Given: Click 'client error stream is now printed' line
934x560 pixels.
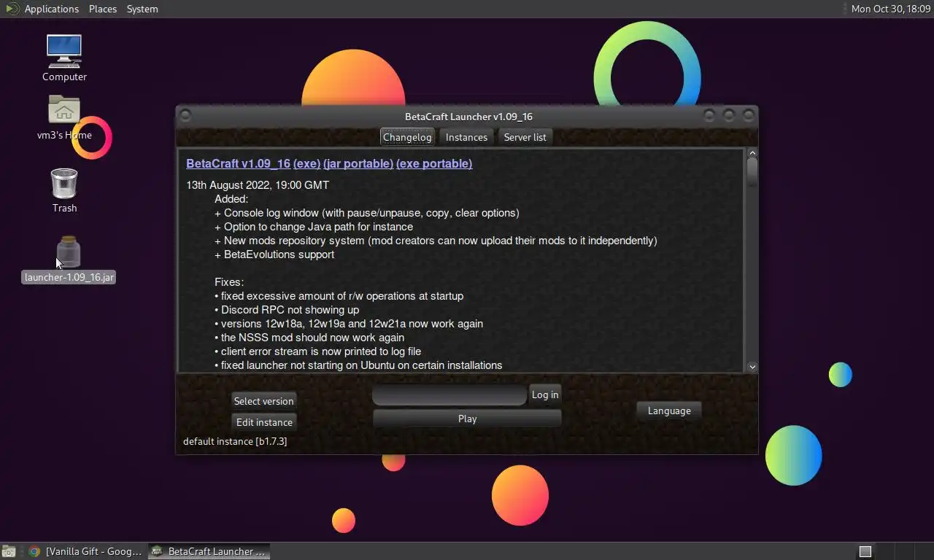Looking at the screenshot, I should coord(318,351).
